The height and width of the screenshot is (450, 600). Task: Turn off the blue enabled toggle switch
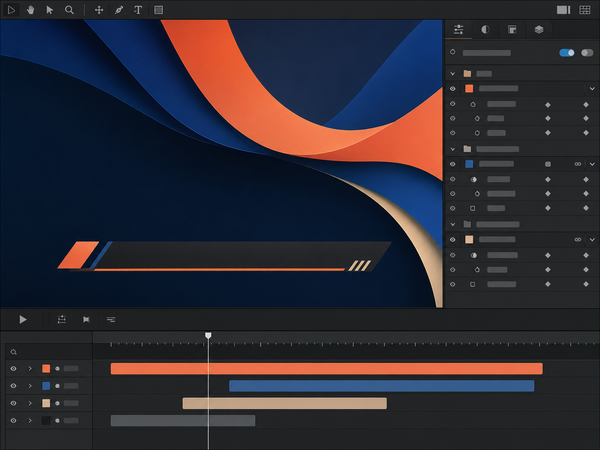point(567,53)
